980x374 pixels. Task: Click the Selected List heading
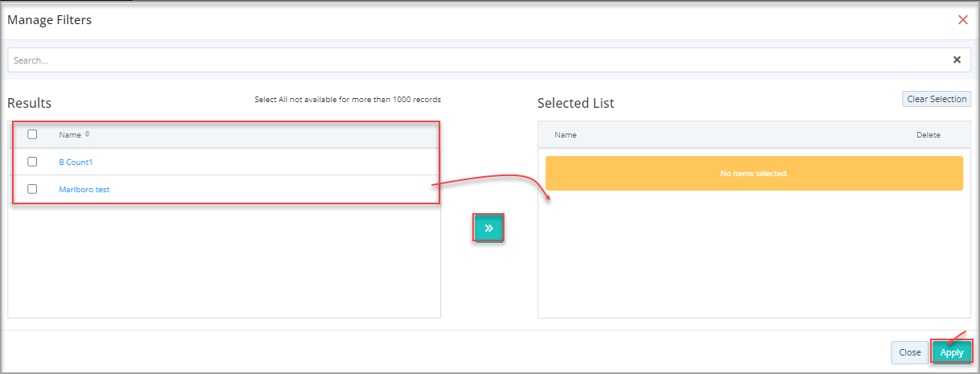click(575, 103)
